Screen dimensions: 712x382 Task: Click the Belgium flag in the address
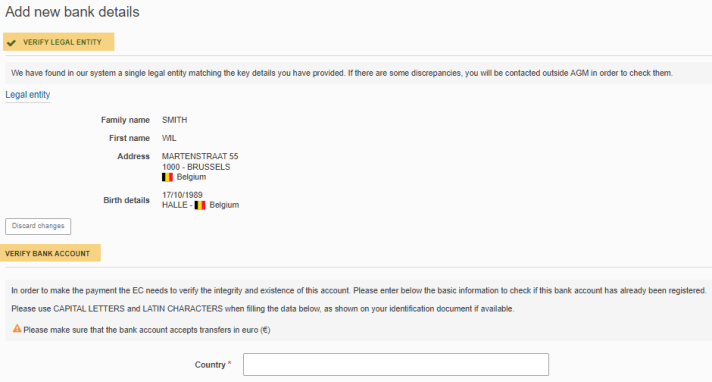168,177
